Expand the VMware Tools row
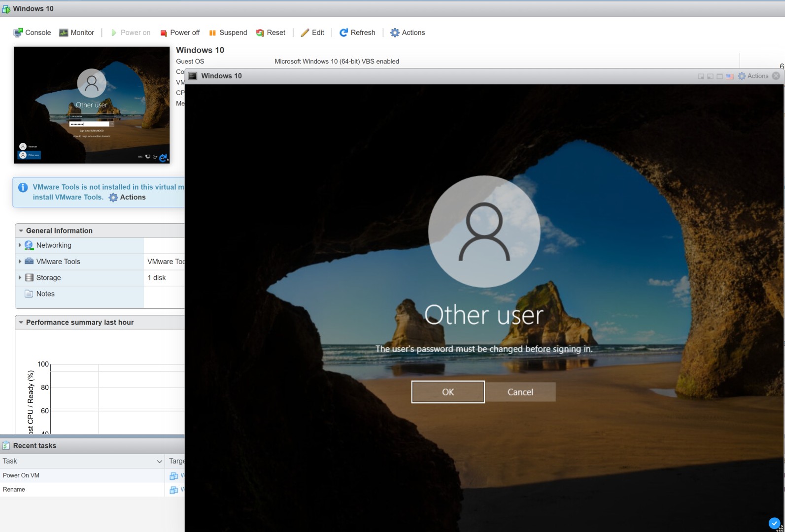Image resolution: width=785 pixels, height=532 pixels. [x=20, y=261]
